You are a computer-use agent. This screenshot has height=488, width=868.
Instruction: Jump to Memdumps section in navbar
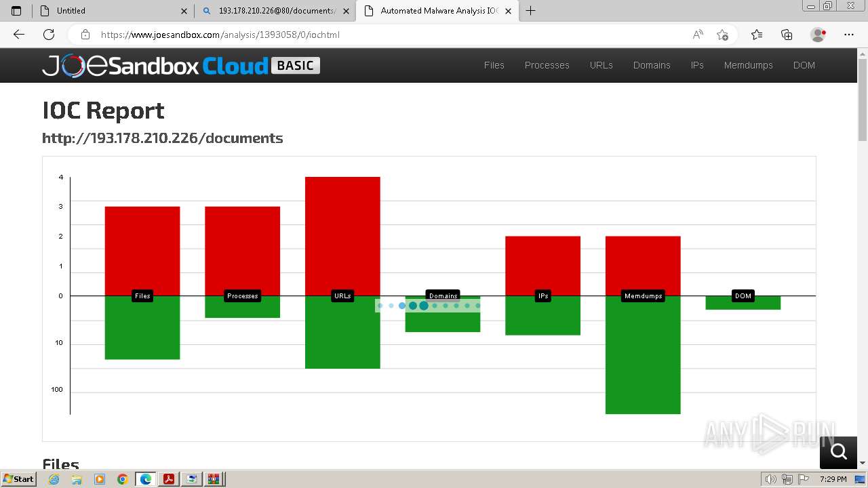point(749,65)
